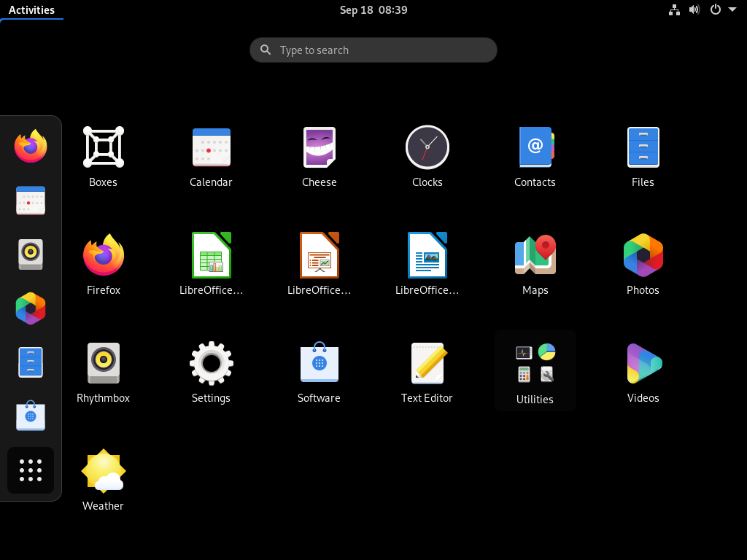747x560 pixels.
Task: Click the Firefox icon in the dock
Action: [x=31, y=146]
